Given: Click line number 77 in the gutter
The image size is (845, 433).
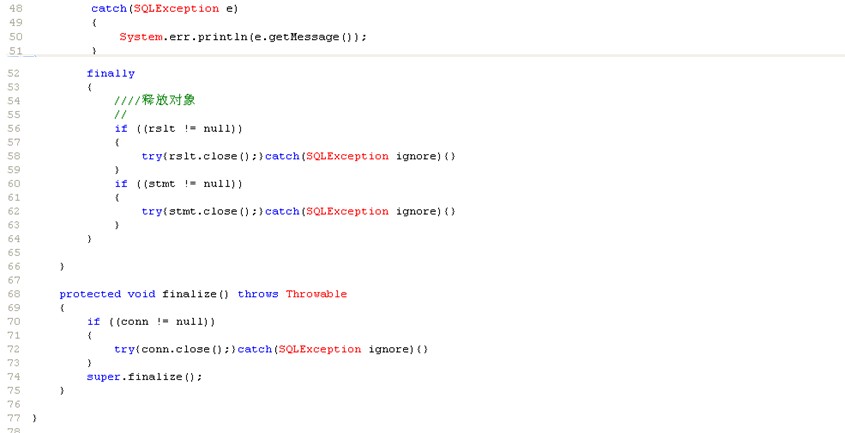Looking at the screenshot, I should [14, 418].
